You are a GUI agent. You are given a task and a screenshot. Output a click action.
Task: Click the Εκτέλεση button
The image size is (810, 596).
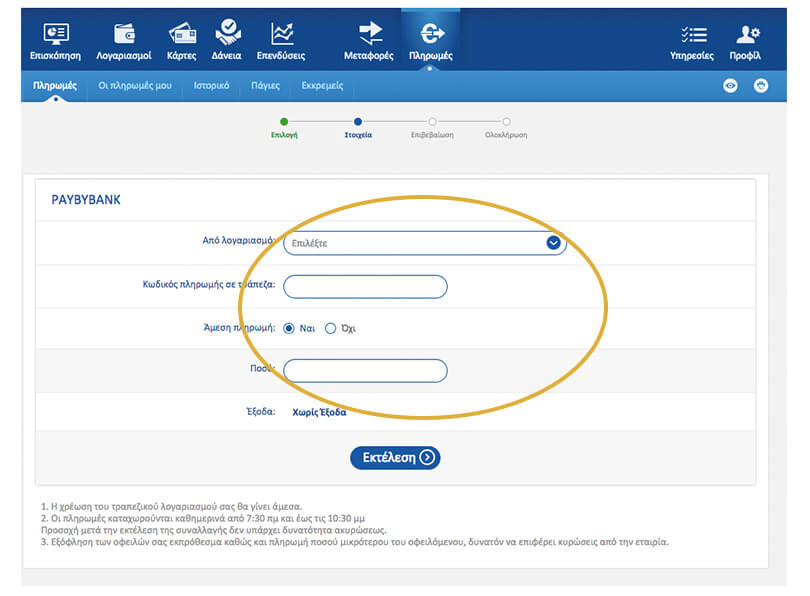click(x=395, y=458)
